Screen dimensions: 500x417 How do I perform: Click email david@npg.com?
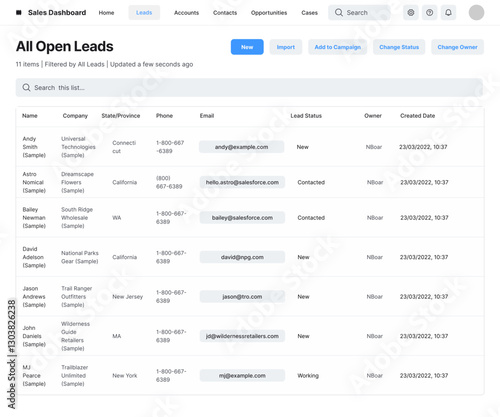click(x=242, y=257)
